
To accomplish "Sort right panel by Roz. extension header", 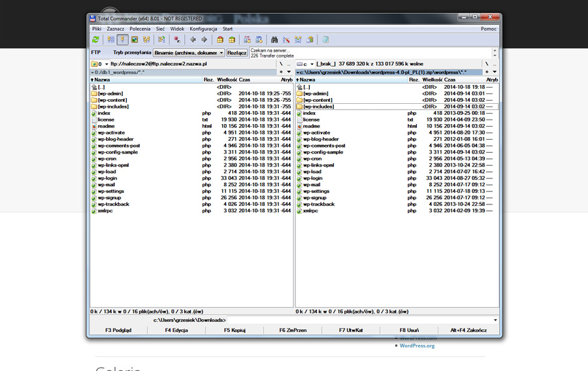I will click(414, 80).
